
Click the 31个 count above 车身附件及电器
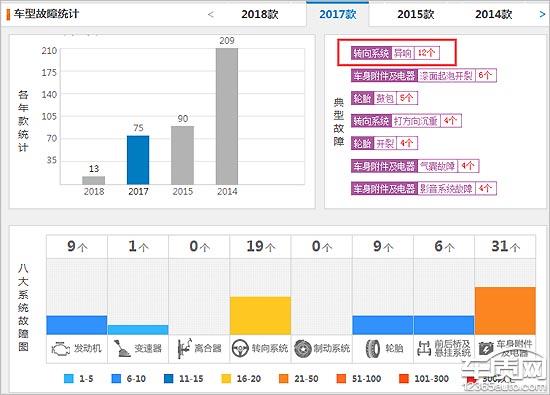505,247
